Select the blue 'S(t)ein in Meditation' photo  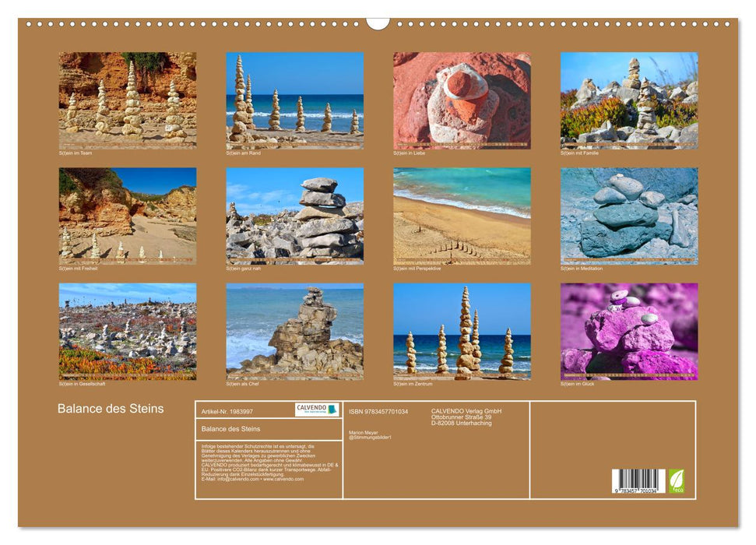(x=629, y=218)
